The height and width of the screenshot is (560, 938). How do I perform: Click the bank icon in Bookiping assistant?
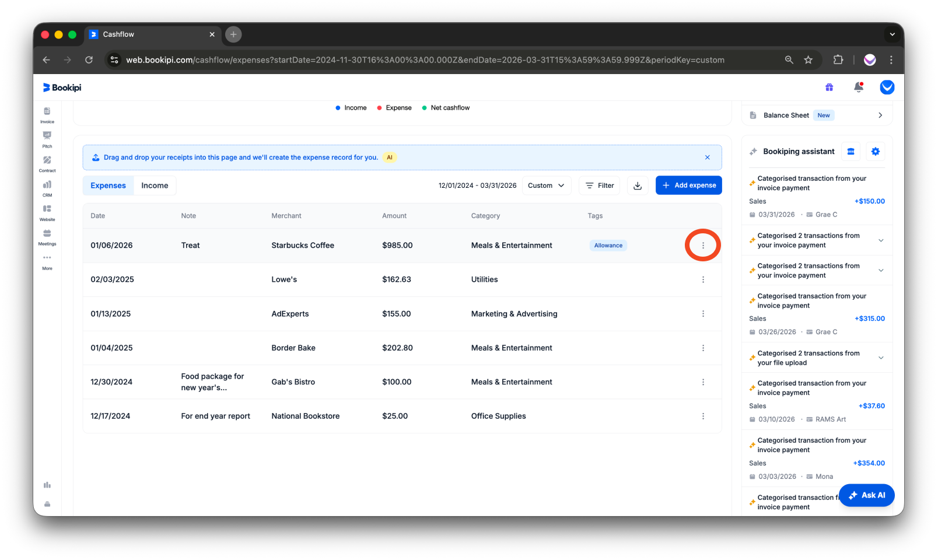(x=850, y=151)
